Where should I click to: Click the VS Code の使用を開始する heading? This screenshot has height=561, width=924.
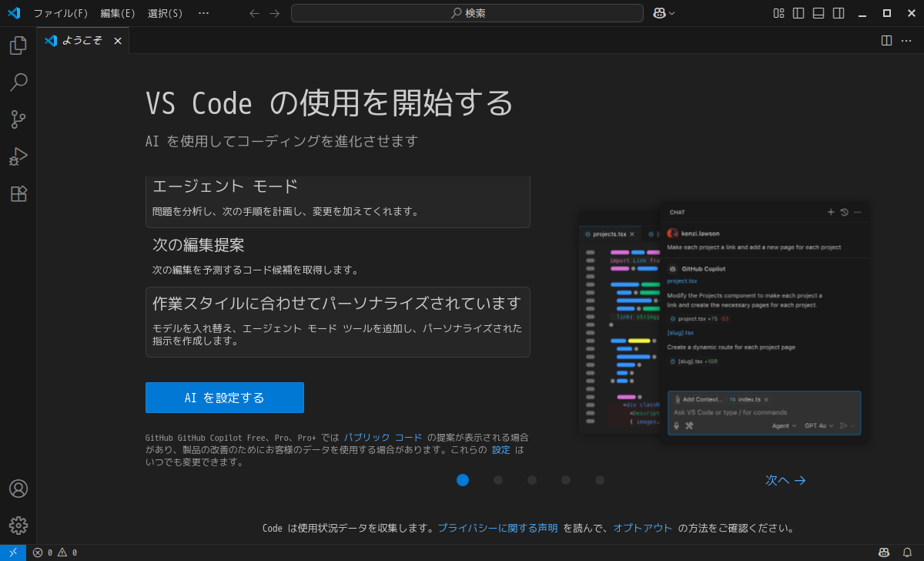pos(330,102)
